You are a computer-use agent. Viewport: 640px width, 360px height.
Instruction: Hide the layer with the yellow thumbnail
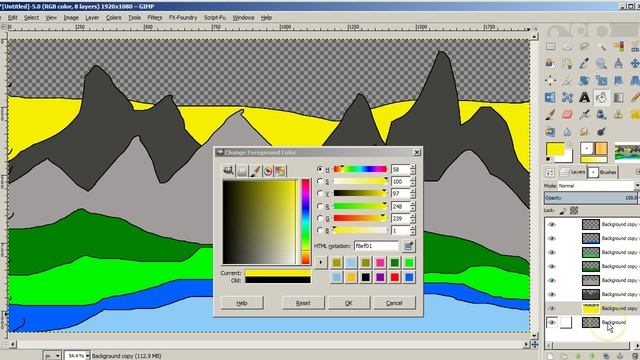click(x=552, y=308)
